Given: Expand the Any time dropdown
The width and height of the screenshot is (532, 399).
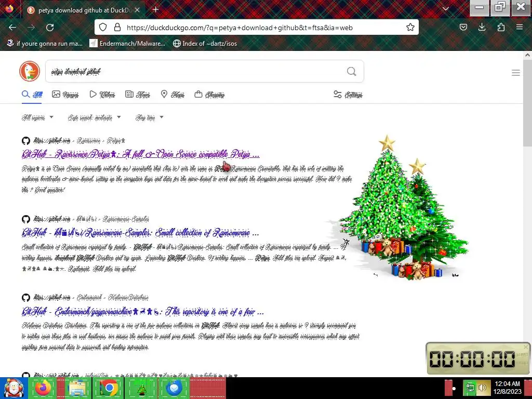Looking at the screenshot, I should point(149,117).
